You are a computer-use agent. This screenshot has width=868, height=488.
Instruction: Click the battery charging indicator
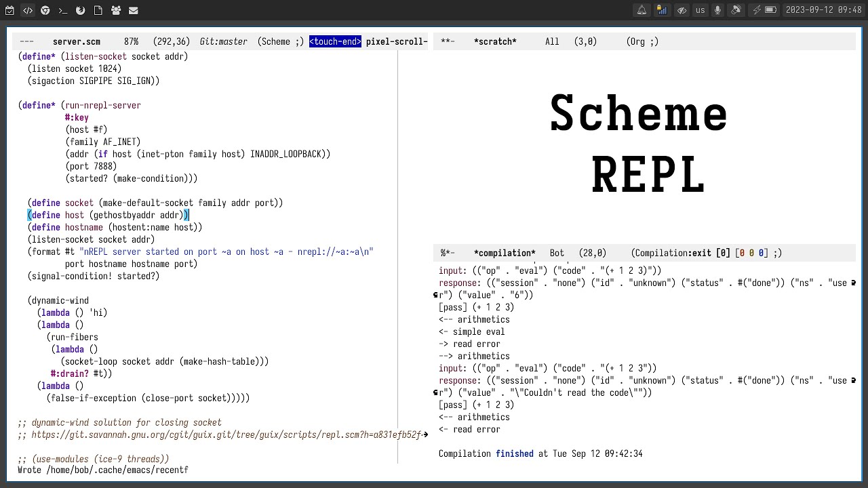[x=765, y=10]
